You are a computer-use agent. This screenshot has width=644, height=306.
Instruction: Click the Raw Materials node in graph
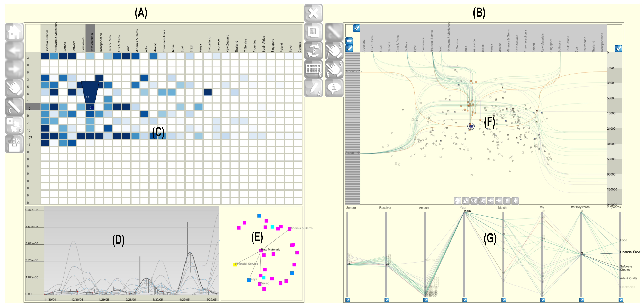tap(261, 250)
